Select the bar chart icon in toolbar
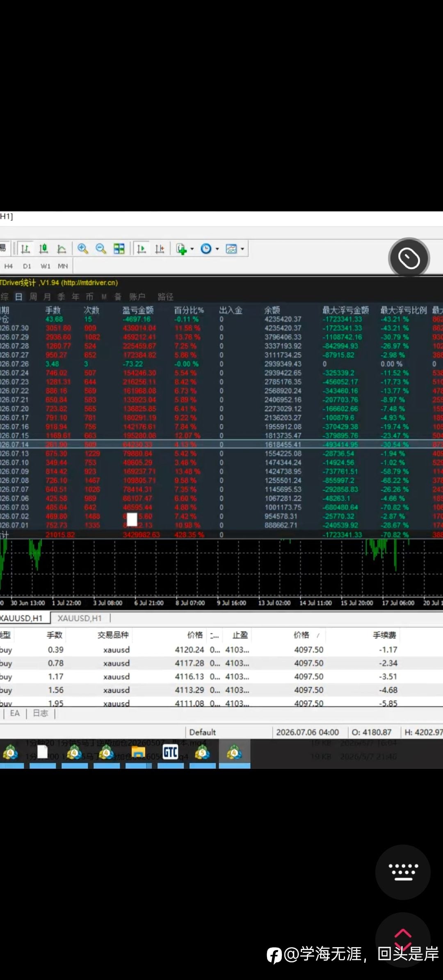 coord(25,249)
